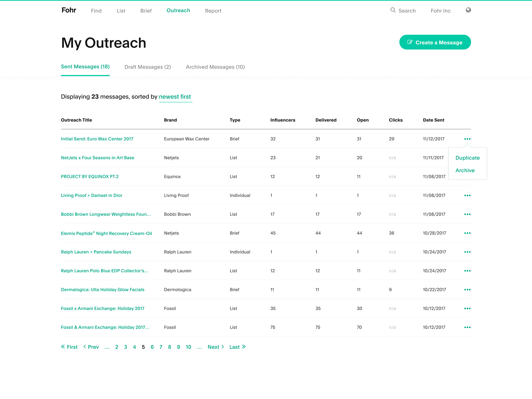
Task: Open options dots for Euro Wax Center row
Action: coord(467,139)
